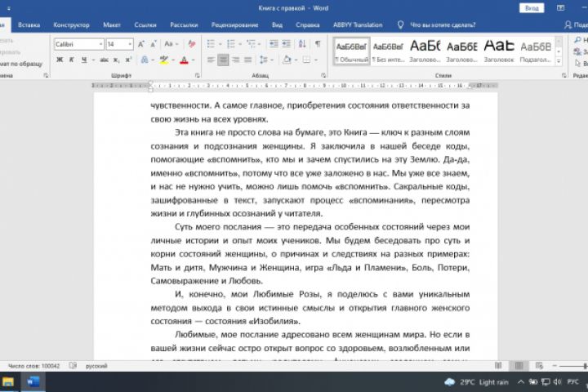The image size is (588, 392).
Task: Toggle bold Ж formatting
Action: click(60, 60)
